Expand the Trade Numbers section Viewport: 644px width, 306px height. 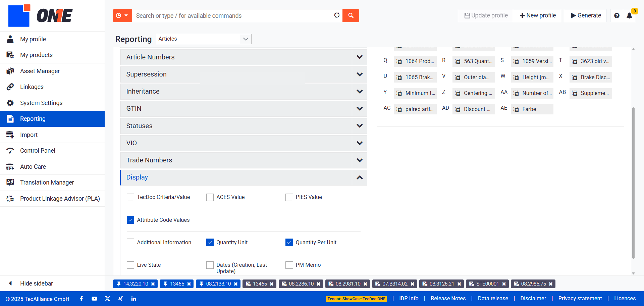coord(244,160)
